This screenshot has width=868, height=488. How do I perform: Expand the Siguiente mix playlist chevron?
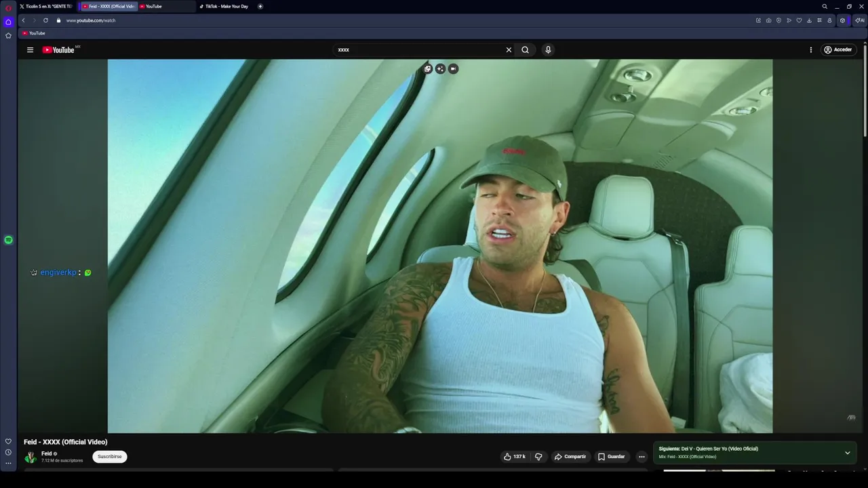pos(847,453)
